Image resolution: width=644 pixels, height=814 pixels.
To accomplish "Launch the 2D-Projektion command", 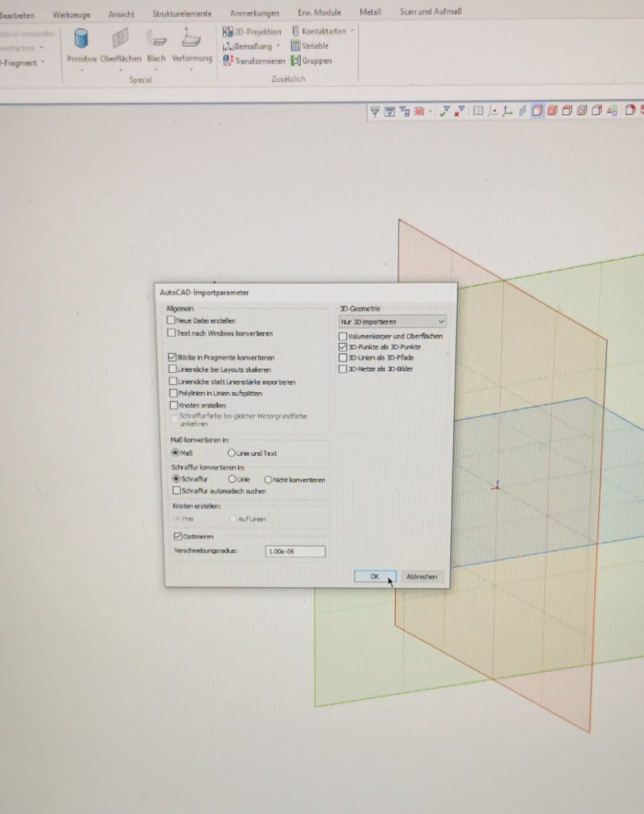I will pyautogui.click(x=252, y=32).
